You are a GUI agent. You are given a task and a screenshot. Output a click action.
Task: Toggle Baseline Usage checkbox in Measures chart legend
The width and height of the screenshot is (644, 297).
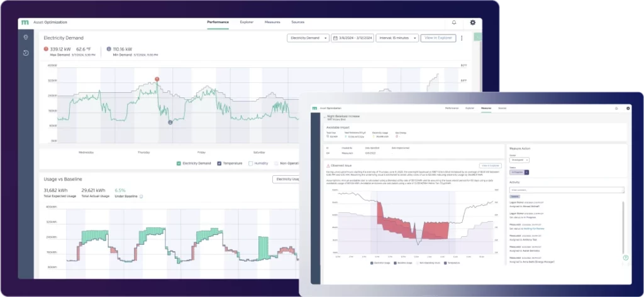pyautogui.click(x=395, y=263)
